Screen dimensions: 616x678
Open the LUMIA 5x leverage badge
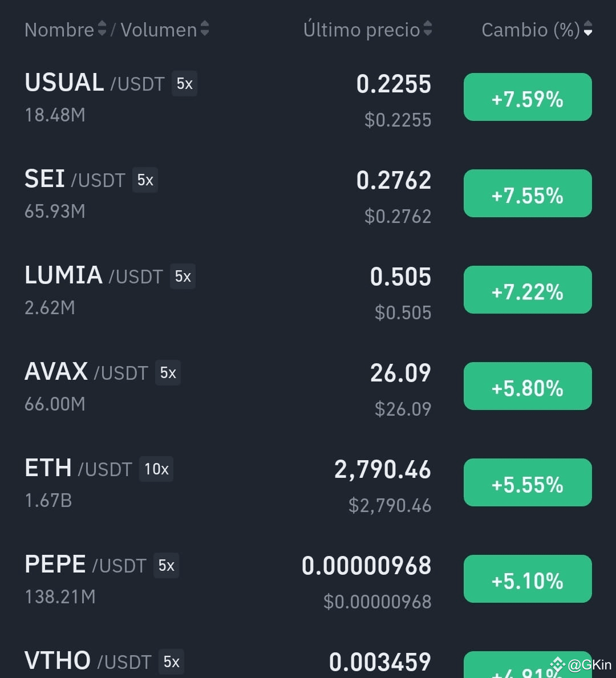point(183,277)
